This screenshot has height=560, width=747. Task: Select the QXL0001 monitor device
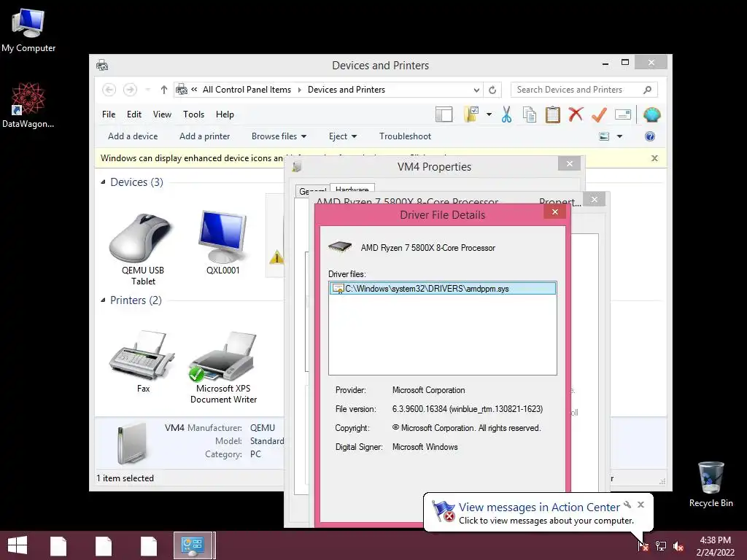[x=222, y=242]
